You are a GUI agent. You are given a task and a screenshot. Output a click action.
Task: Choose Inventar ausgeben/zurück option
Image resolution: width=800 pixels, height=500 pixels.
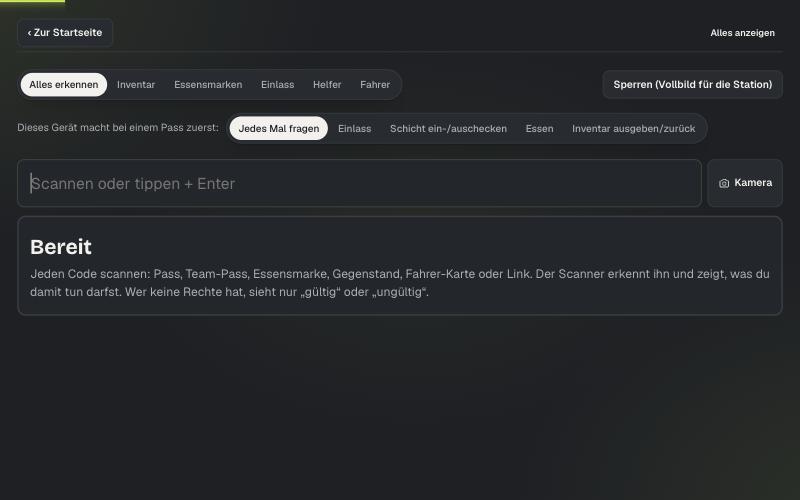[634, 129]
